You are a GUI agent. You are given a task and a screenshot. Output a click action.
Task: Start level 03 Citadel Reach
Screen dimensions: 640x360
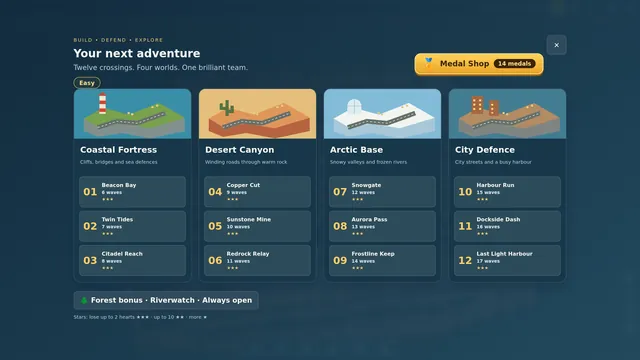pos(132,260)
